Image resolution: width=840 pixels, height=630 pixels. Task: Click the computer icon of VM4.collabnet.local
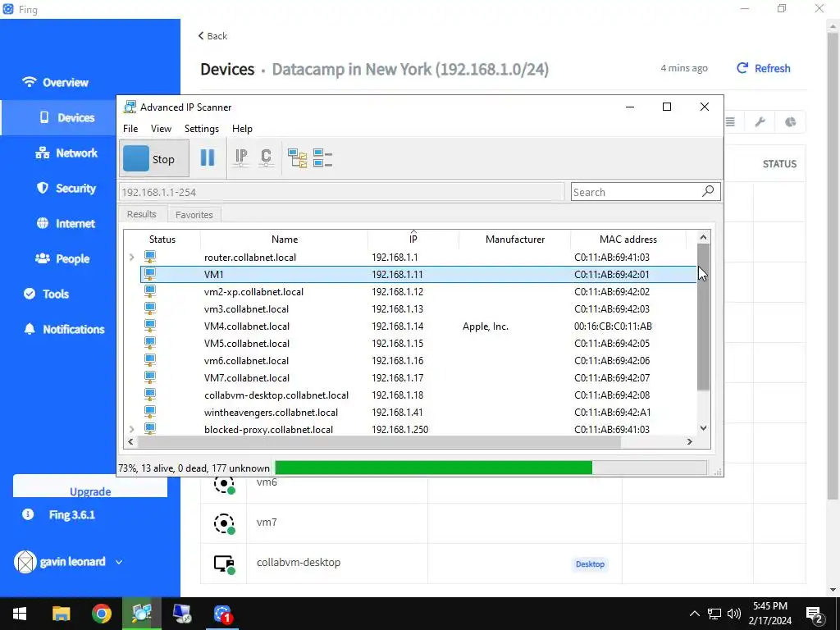click(150, 326)
